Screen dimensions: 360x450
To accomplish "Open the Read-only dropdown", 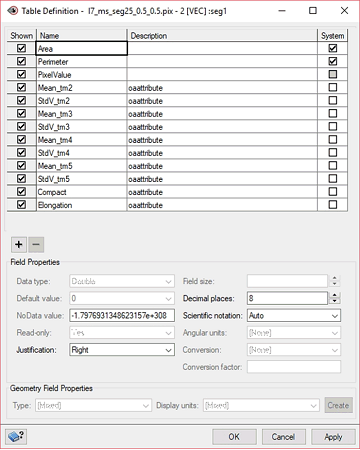I will [122, 333].
